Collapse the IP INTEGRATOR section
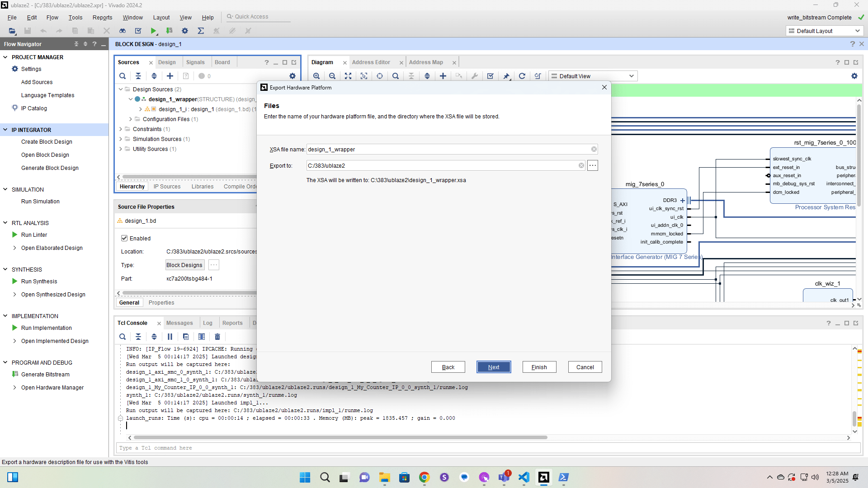The width and height of the screenshot is (868, 488). coord(5,130)
